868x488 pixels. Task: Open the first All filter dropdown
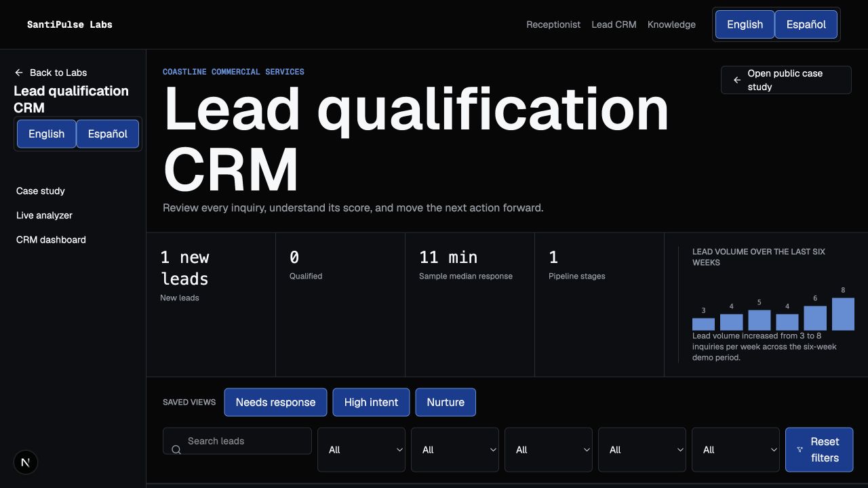361,449
